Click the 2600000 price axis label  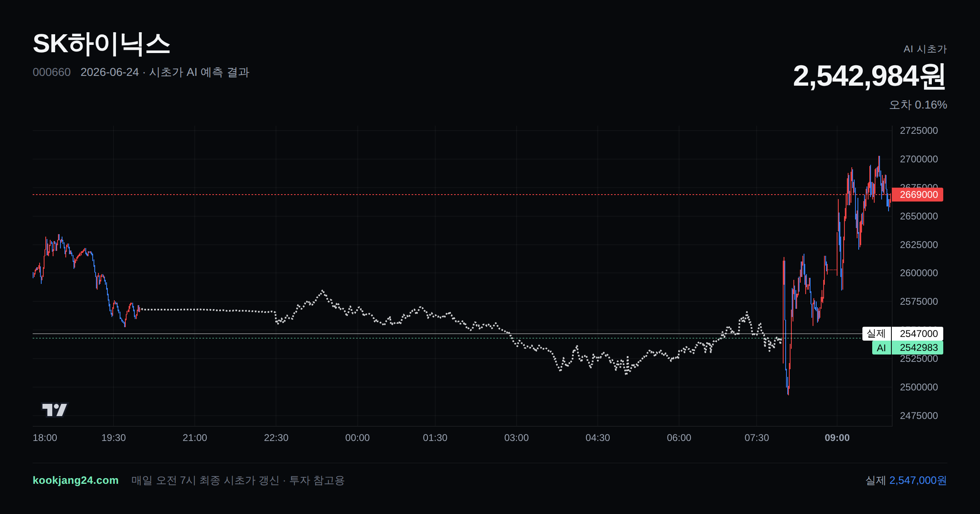tap(919, 273)
